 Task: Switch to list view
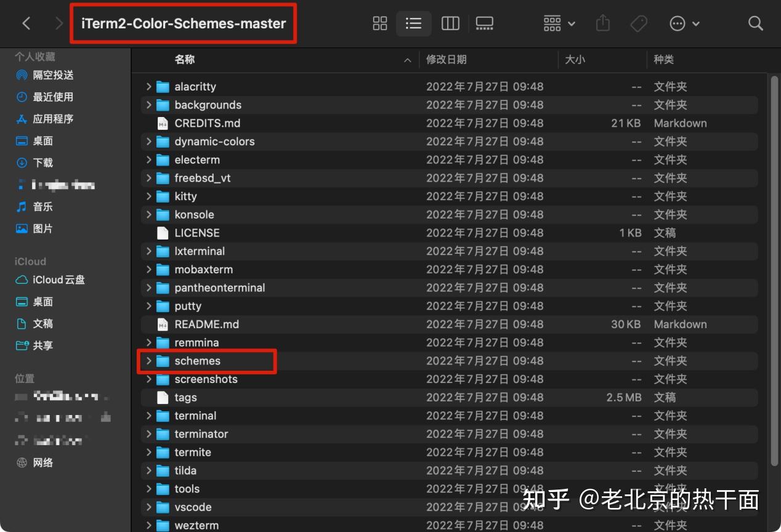[x=414, y=23]
